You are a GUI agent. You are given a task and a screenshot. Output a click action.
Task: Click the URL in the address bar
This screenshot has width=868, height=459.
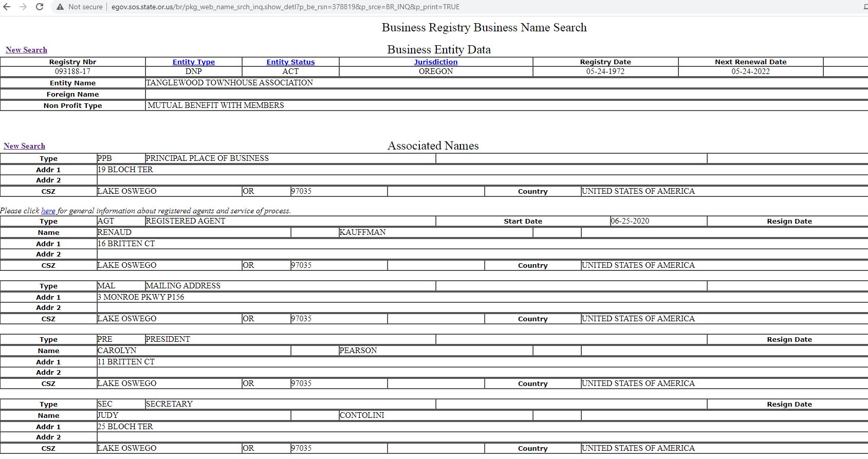(285, 7)
